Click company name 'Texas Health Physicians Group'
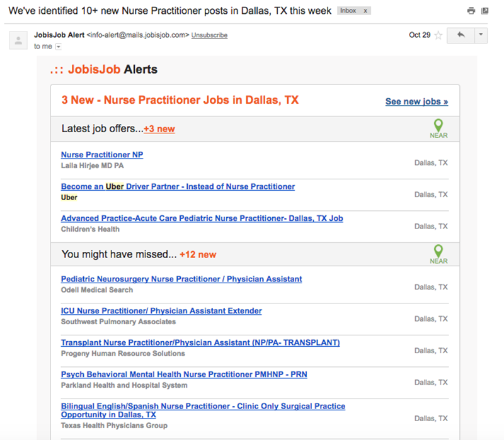Viewport: 504px width, 440px height. 114,426
